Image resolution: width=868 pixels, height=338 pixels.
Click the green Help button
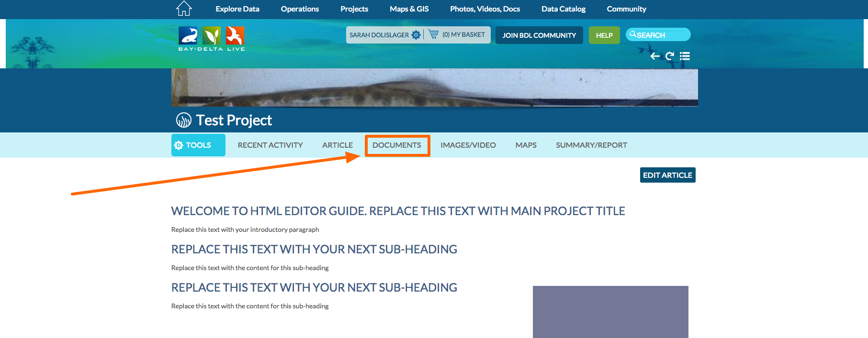[x=604, y=35]
